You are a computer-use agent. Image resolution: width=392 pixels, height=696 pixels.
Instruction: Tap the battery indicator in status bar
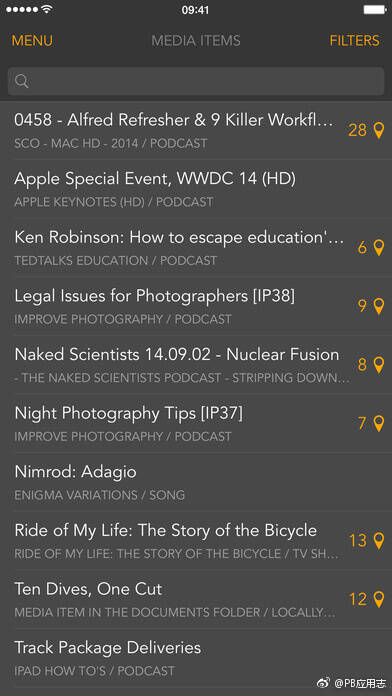[375, 10]
